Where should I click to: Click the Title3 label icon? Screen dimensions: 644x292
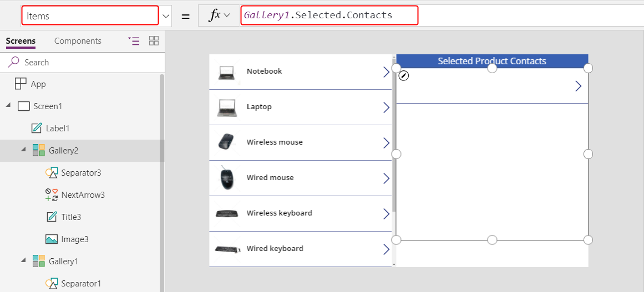(52, 217)
